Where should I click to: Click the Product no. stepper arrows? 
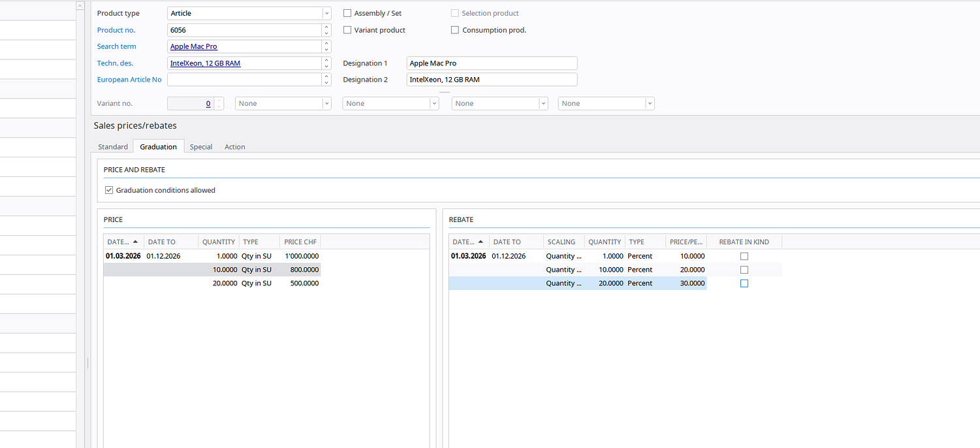pos(326,30)
